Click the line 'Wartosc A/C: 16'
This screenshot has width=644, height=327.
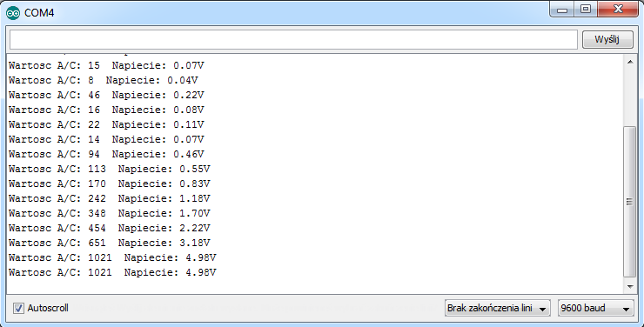[106, 110]
